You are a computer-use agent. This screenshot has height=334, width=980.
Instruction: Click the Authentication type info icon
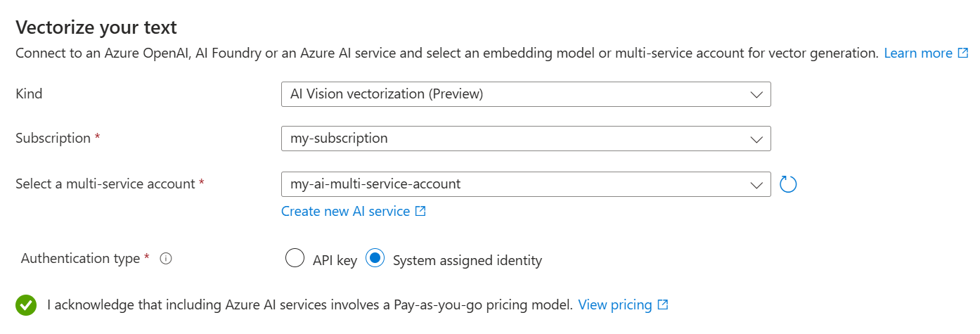pos(166,259)
